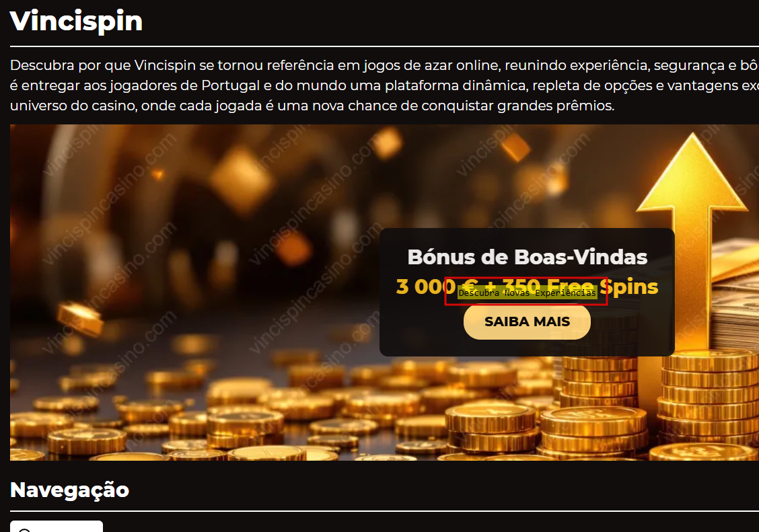Click the word Portugal in the description
759x532 pixels.
coord(230,85)
